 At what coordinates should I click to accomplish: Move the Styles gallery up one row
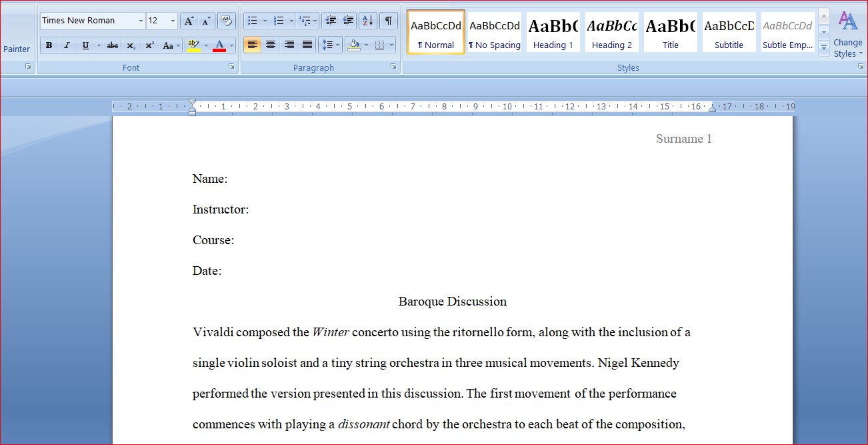pyautogui.click(x=824, y=16)
